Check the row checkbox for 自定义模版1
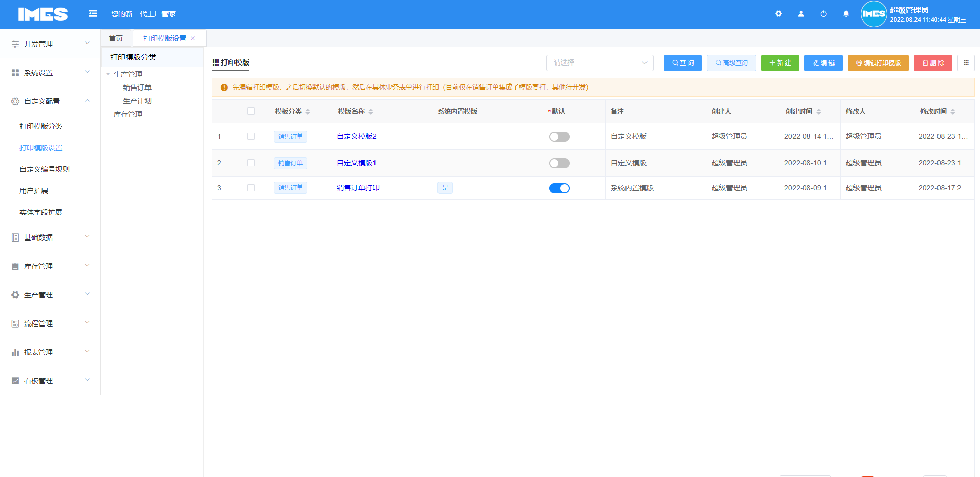This screenshot has height=477, width=980. click(251, 163)
